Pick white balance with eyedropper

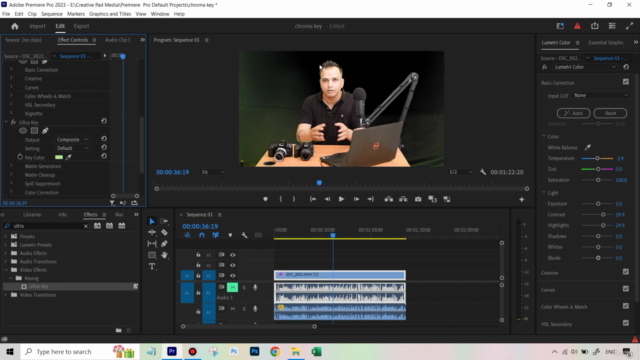pos(588,147)
